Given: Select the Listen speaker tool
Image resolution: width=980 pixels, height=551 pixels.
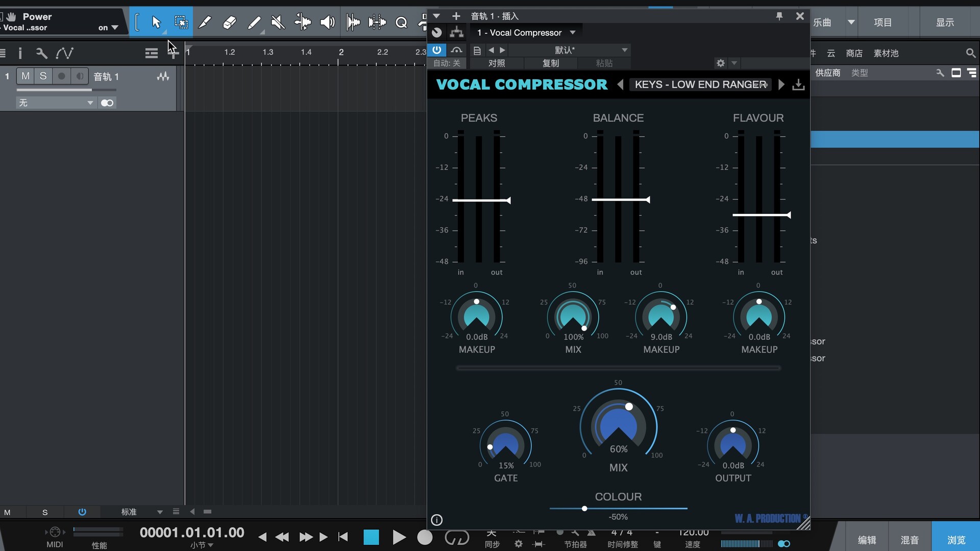Looking at the screenshot, I should [x=327, y=22].
